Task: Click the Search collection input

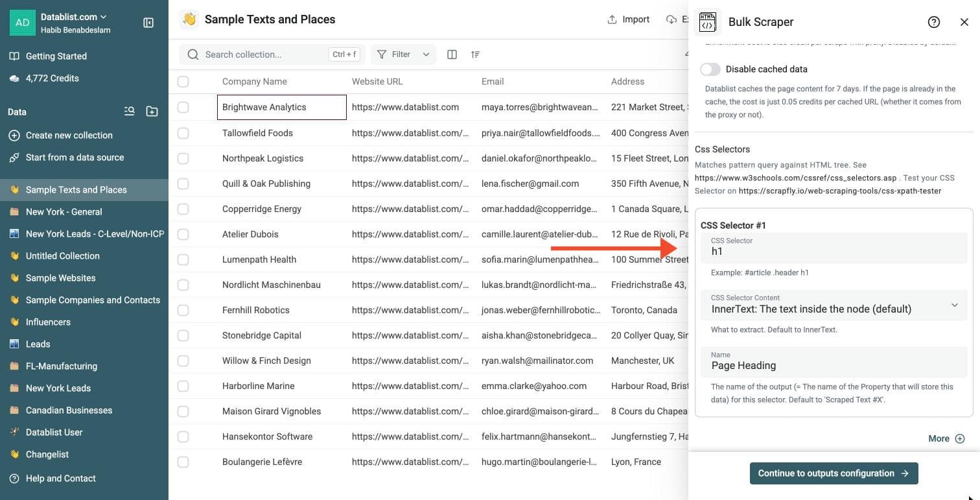Action: pyautogui.click(x=272, y=54)
